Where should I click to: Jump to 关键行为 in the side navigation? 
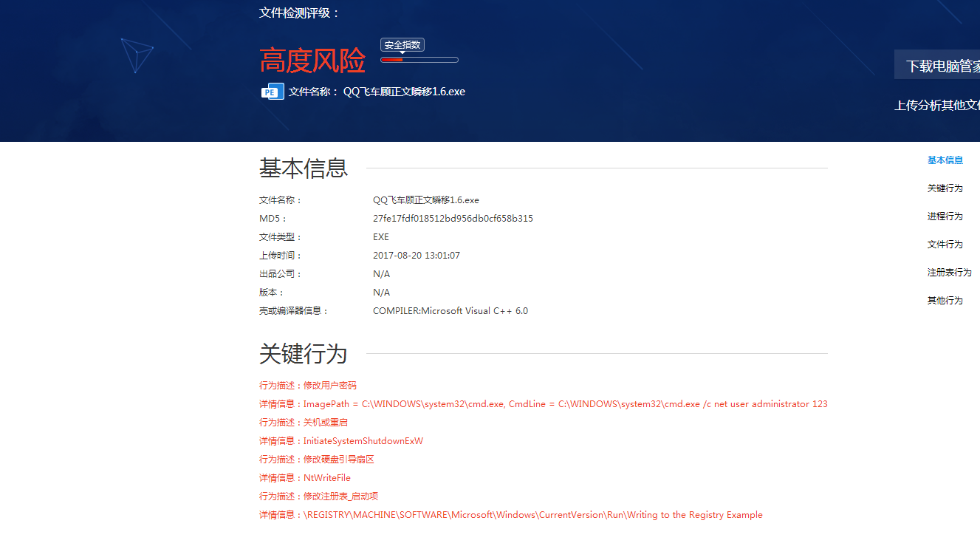(x=945, y=188)
